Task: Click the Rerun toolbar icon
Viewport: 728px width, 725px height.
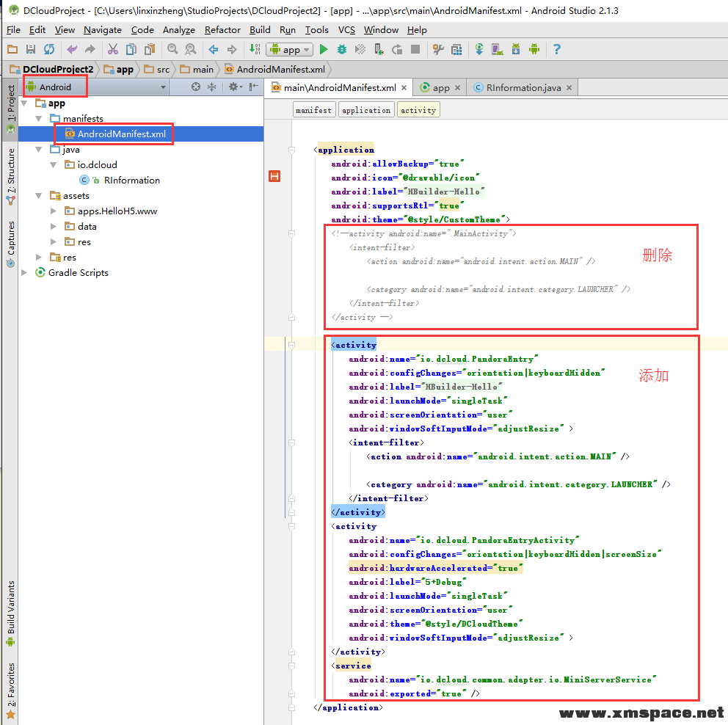Action: click(x=397, y=49)
